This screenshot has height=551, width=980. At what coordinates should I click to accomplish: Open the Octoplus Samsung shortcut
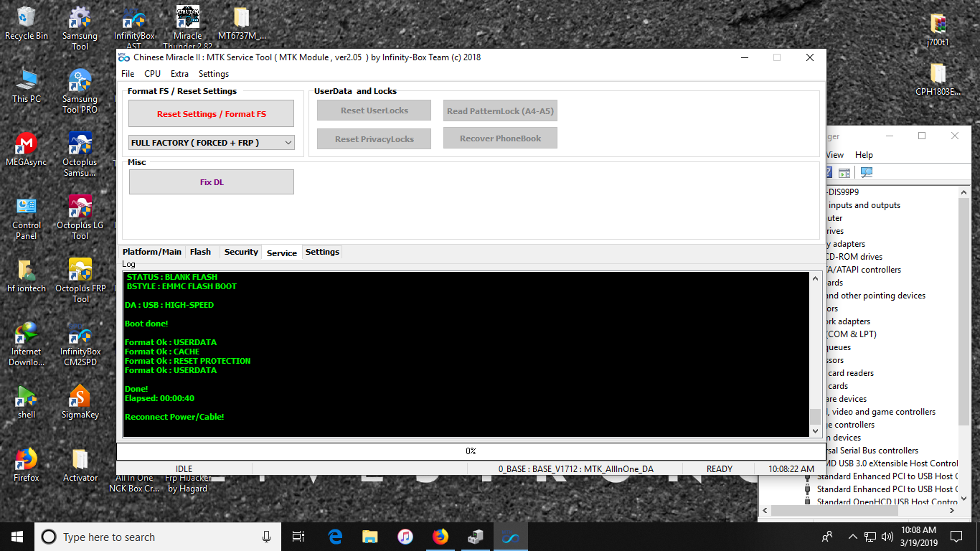[80, 155]
